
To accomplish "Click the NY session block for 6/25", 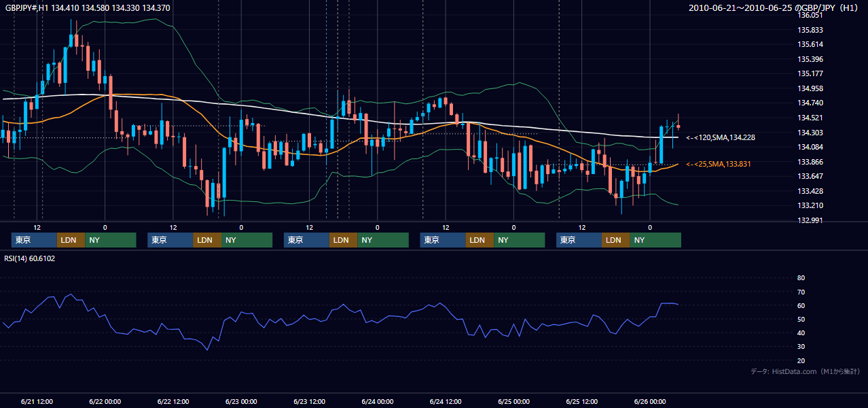I will tap(655, 240).
